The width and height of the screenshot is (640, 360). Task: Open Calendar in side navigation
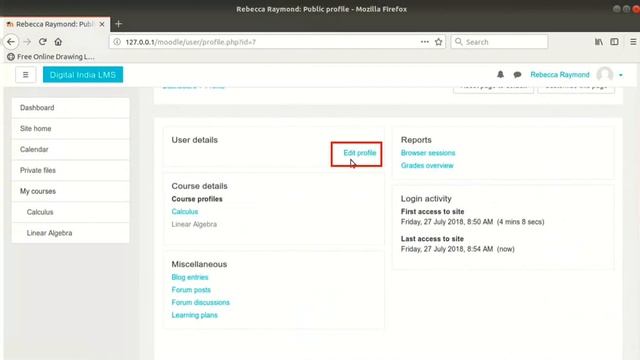coord(71,149)
